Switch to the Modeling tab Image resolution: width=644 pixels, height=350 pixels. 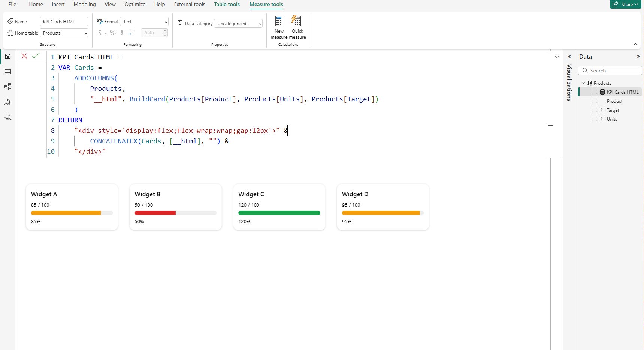click(x=85, y=4)
